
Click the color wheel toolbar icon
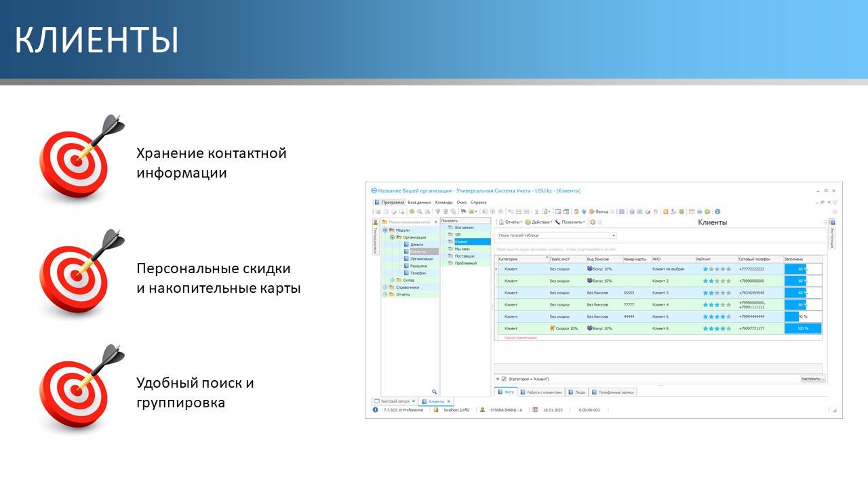point(648,211)
